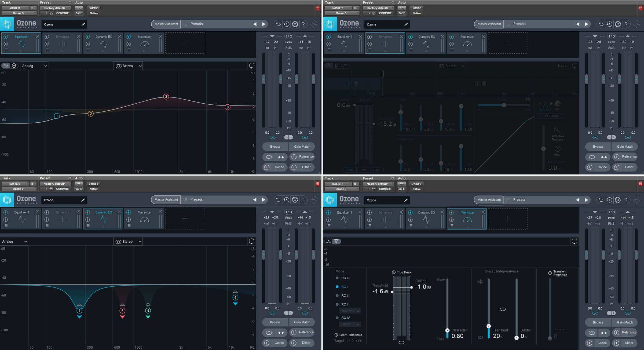This screenshot has height=350, width=644.
Task: Open the Analog dropdown in the Dynamic EQ window
Action: (x=14, y=242)
